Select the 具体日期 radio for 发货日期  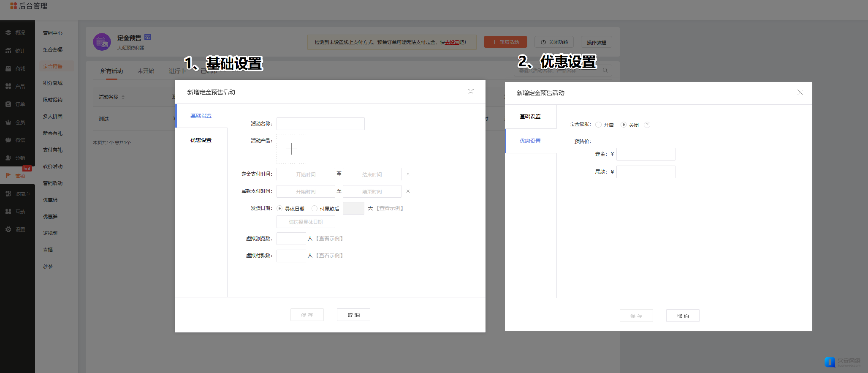click(x=279, y=208)
